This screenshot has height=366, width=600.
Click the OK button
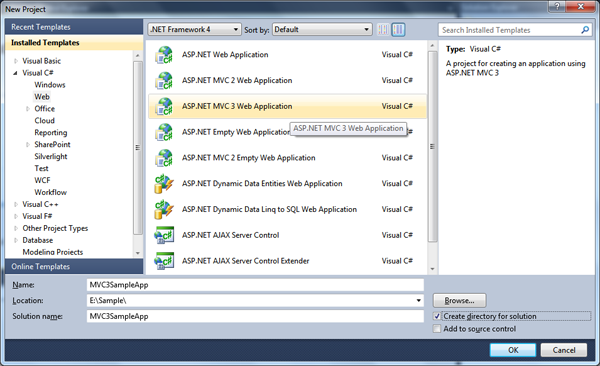513,350
